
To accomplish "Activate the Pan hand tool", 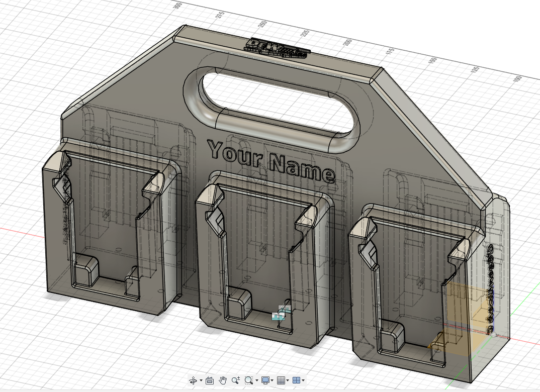I will (223, 381).
